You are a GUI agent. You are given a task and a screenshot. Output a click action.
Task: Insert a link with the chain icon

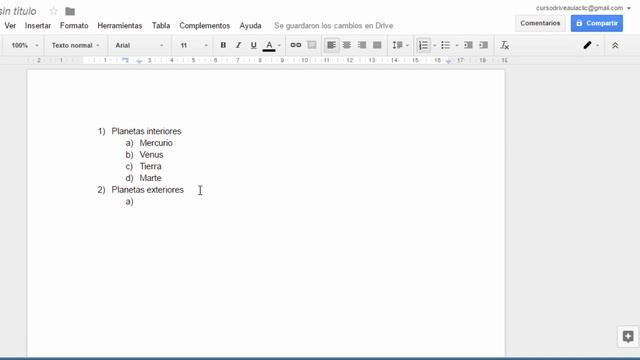pyautogui.click(x=296, y=45)
